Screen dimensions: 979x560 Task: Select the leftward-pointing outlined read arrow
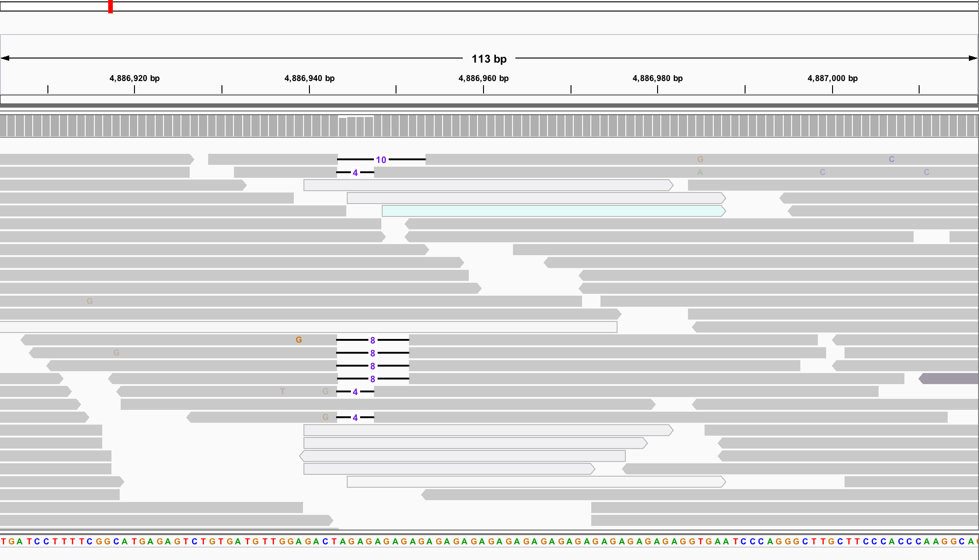coord(460,456)
